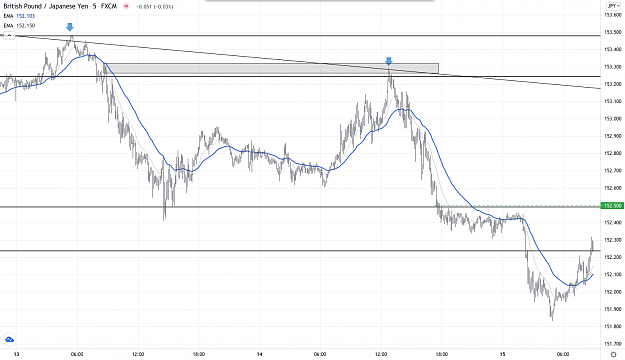Click the 153.600 price axis label
The width and height of the screenshot is (625, 360).
coord(613,15)
